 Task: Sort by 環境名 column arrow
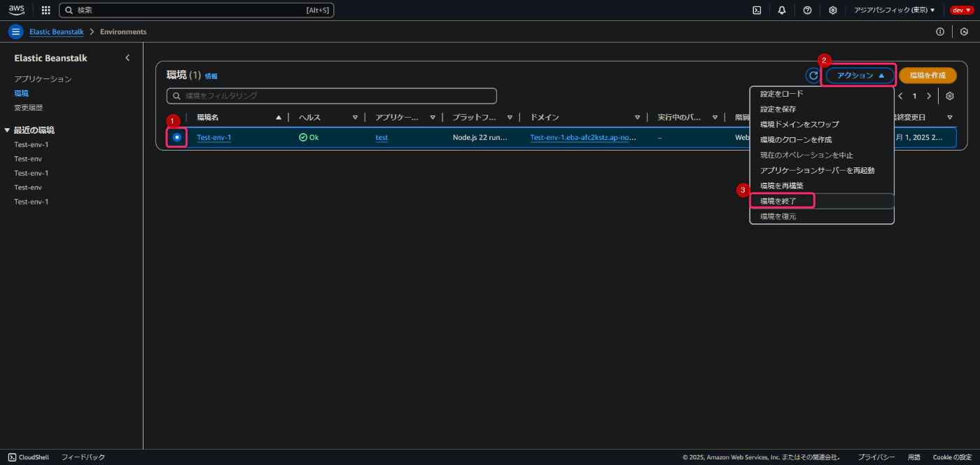click(279, 118)
